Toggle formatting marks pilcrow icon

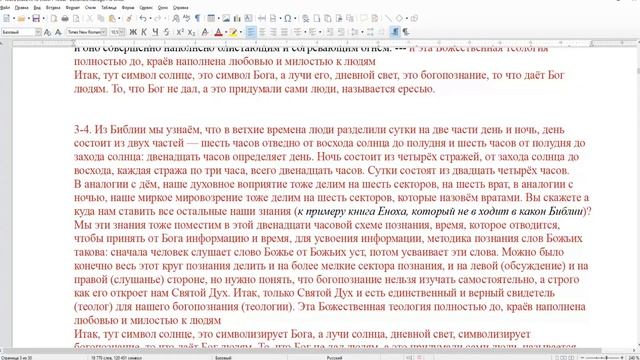[x=198, y=18]
